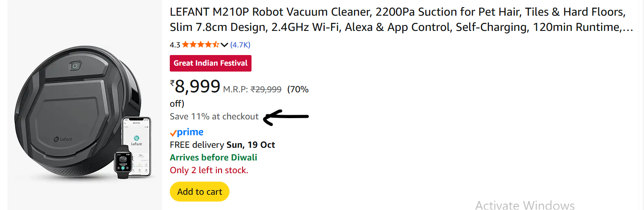Click the Prime logo icon

(190, 132)
